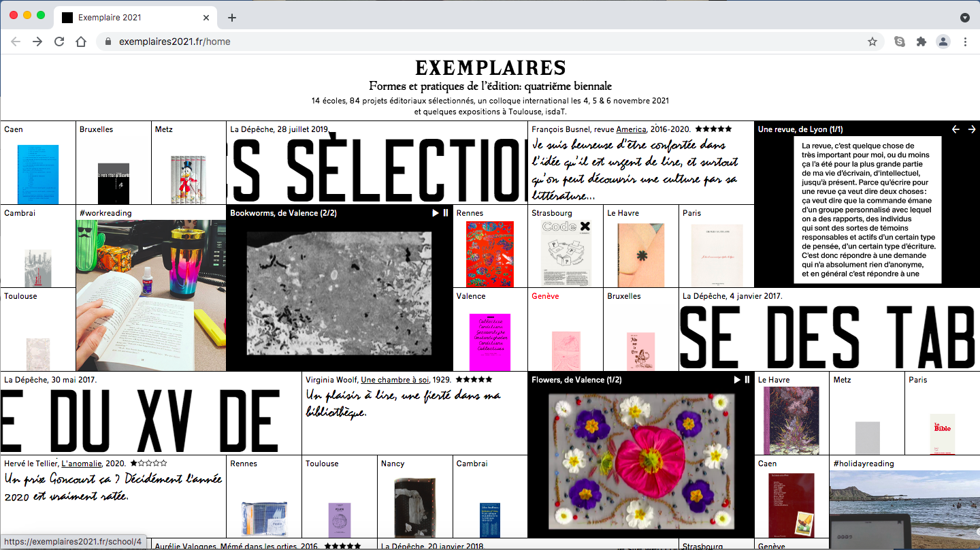The image size is (980, 550).
Task: Open the Rennes red floral book thumbnail
Action: tap(489, 253)
